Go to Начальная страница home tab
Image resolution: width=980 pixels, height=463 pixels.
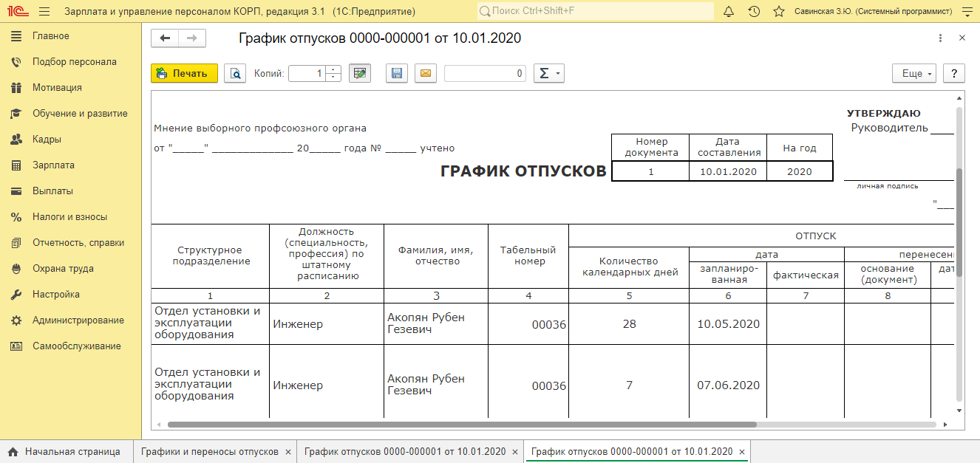tap(64, 451)
